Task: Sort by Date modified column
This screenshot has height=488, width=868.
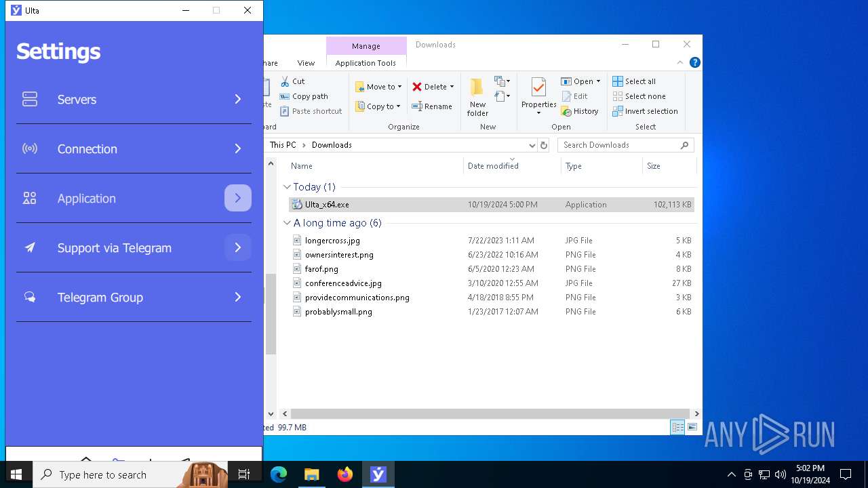Action: tap(493, 166)
